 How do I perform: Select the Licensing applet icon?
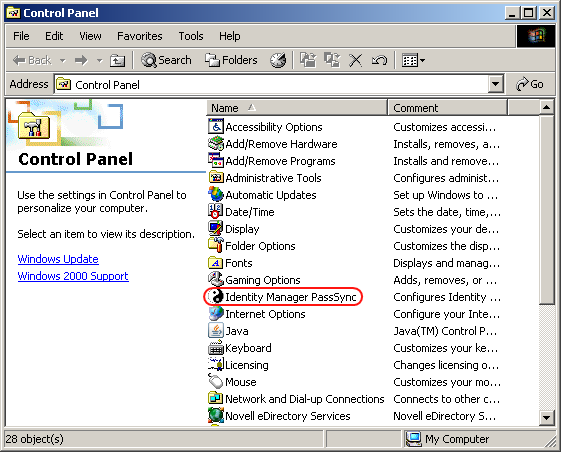[216, 365]
